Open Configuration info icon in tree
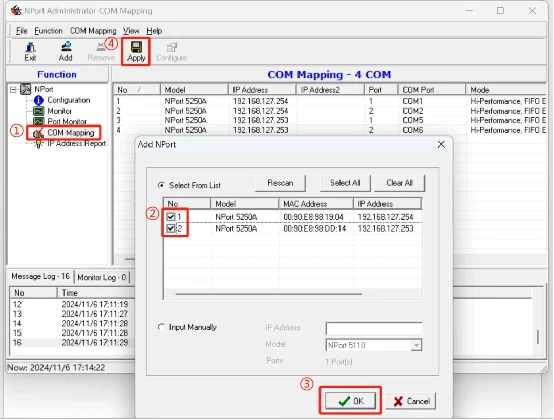Image resolution: width=554 pixels, height=420 pixels. pyautogui.click(x=39, y=101)
